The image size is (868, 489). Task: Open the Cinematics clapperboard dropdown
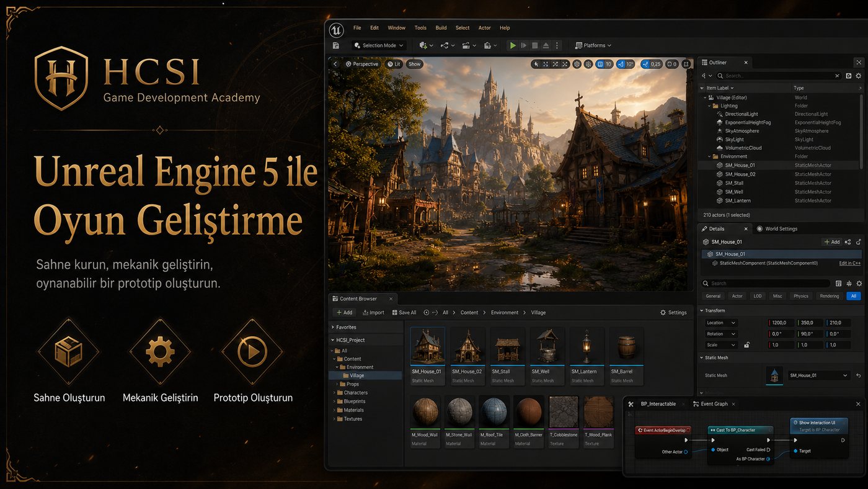(469, 45)
